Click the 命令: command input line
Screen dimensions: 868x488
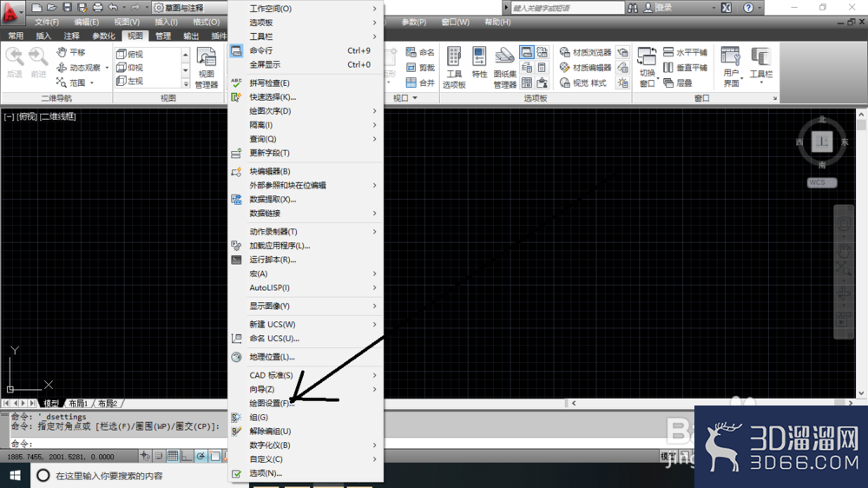118,444
